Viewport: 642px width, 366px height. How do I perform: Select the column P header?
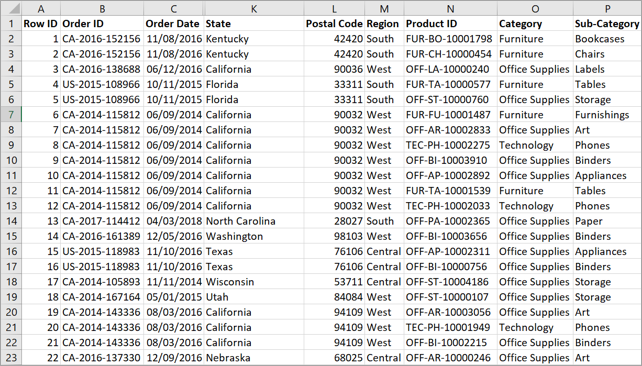(607, 9)
